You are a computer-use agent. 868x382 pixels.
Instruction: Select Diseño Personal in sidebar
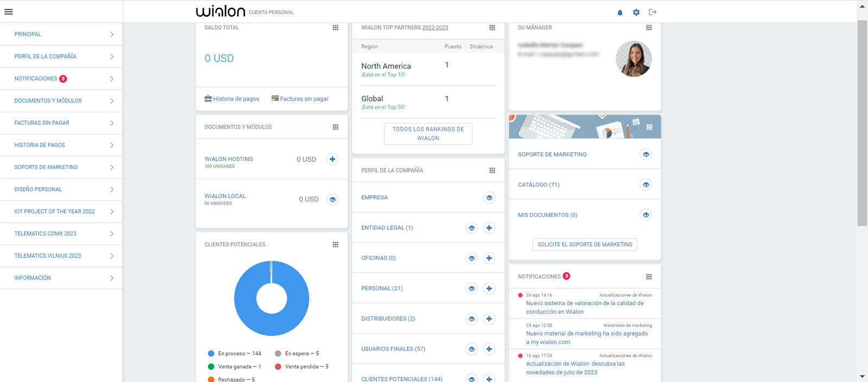click(x=61, y=189)
